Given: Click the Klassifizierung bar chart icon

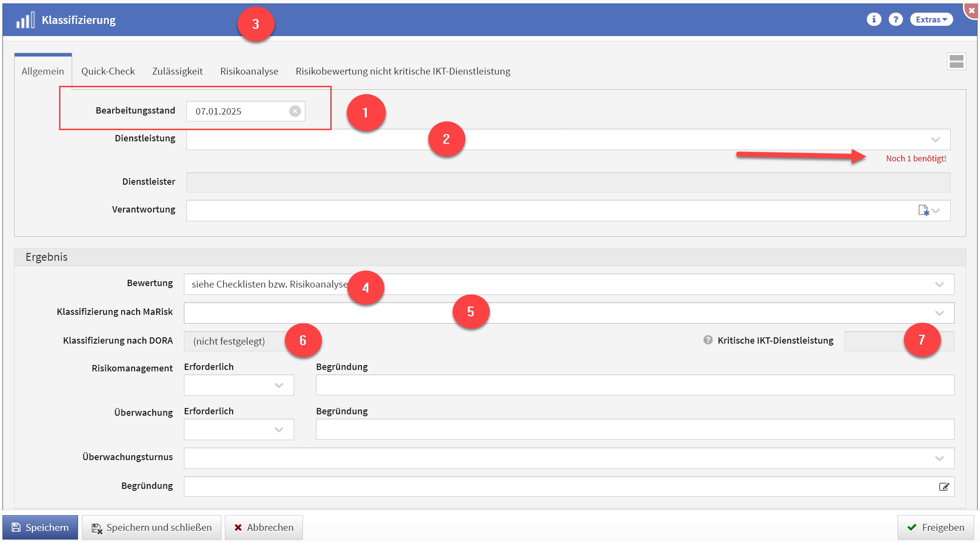Looking at the screenshot, I should coord(25,20).
